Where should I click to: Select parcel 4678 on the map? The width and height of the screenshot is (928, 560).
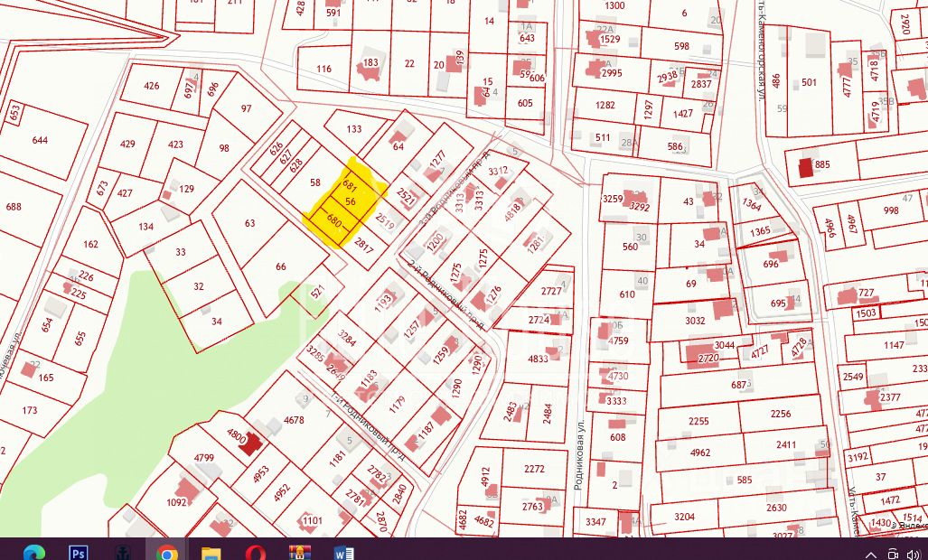(x=294, y=420)
